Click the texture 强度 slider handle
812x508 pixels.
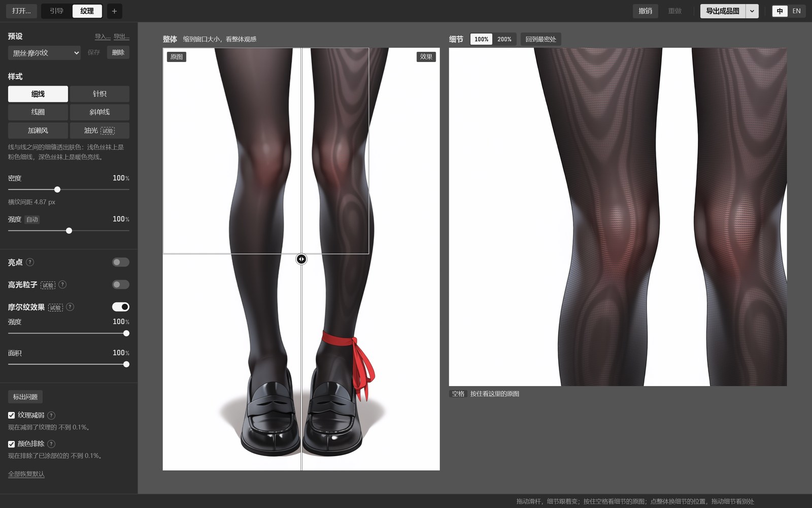69,231
